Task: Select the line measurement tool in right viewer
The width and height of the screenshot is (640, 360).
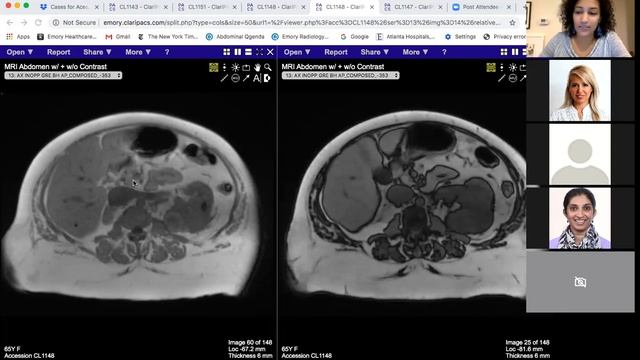Action: coord(502,78)
